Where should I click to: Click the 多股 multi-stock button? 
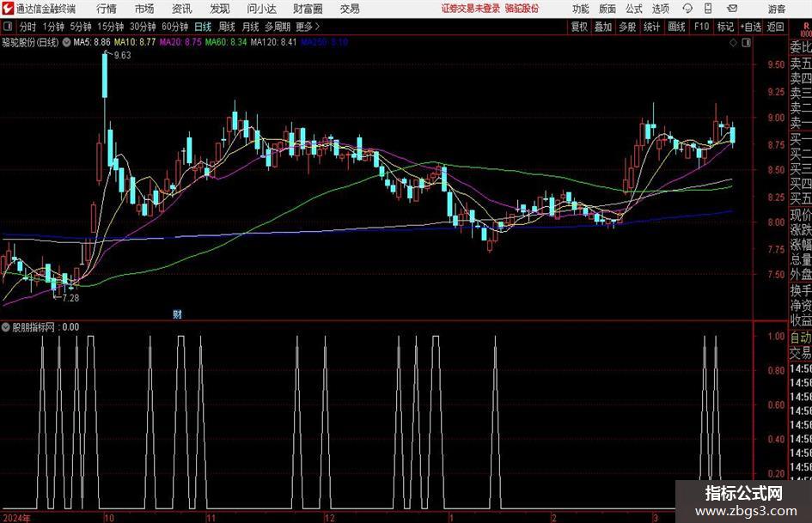pyautogui.click(x=627, y=27)
